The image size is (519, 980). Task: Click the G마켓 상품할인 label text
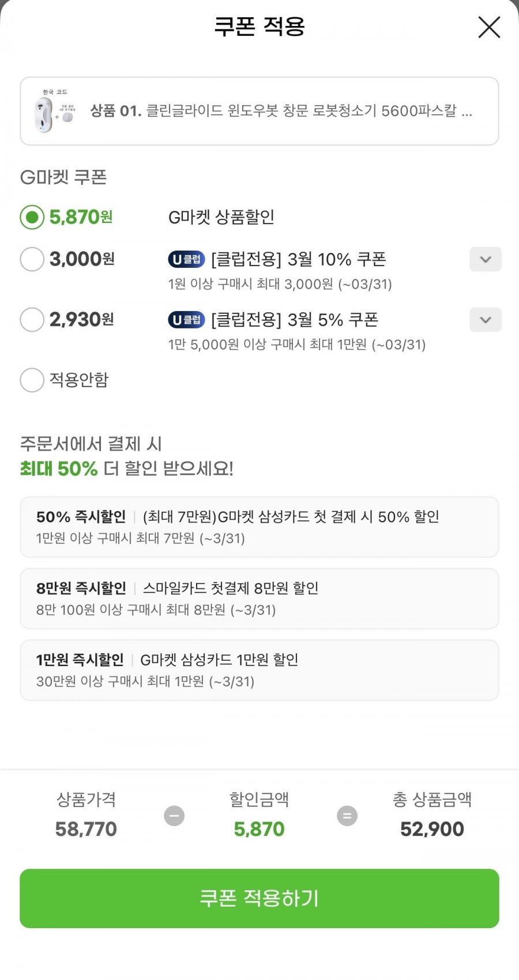[x=221, y=217]
